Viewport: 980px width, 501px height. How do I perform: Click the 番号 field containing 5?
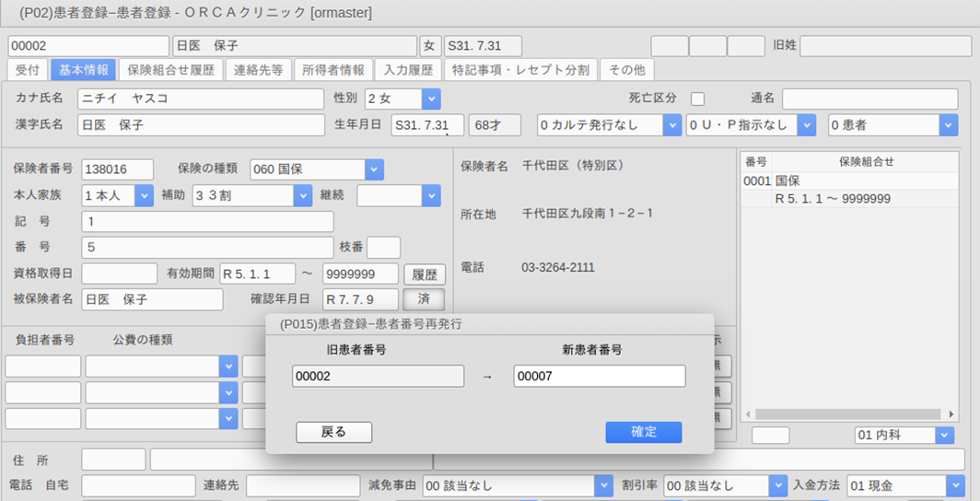click(207, 248)
